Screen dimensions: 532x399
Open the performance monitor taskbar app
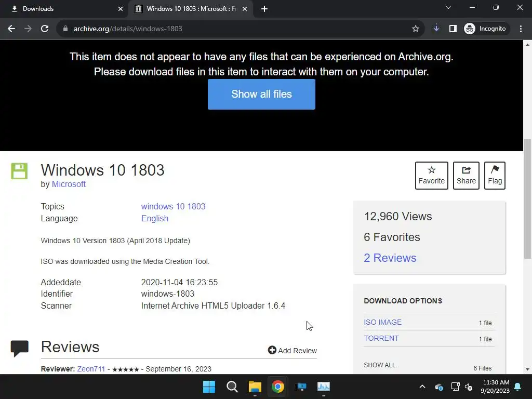point(323,387)
